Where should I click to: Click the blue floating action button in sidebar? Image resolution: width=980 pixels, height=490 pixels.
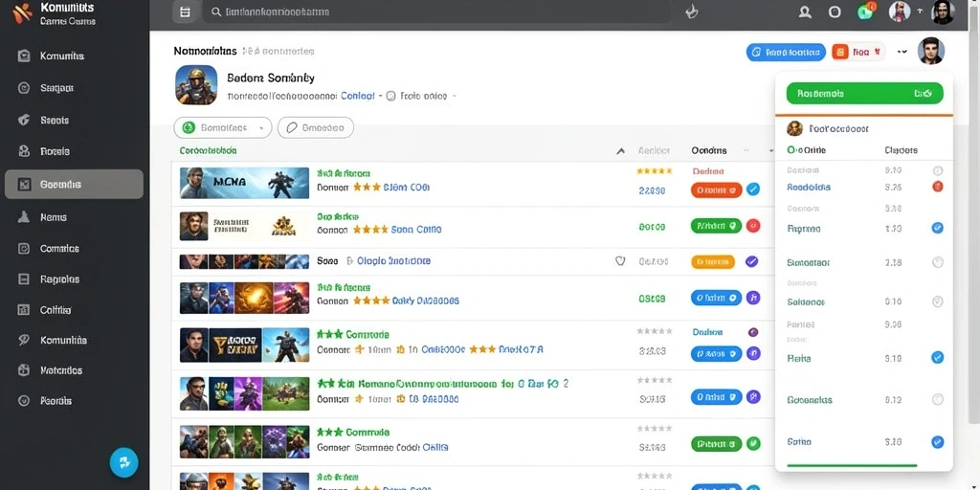(123, 462)
